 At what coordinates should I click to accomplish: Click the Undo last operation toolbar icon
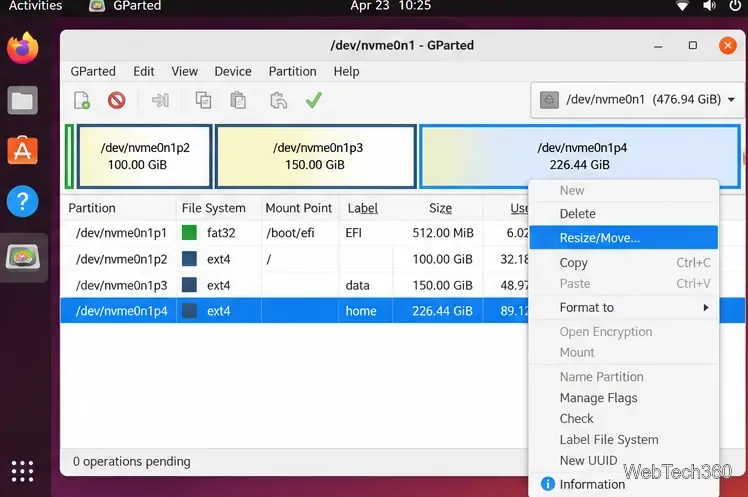[279, 100]
